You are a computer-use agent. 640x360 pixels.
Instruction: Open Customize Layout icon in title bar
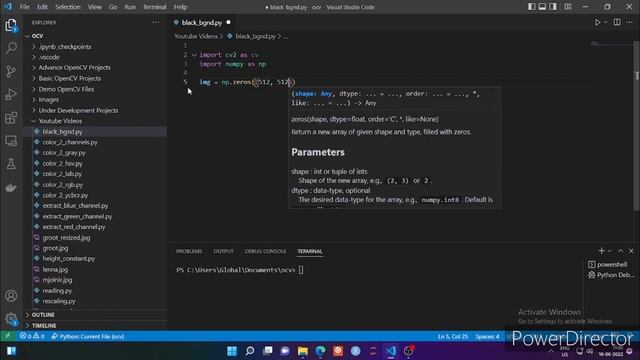pyautogui.click(x=568, y=7)
